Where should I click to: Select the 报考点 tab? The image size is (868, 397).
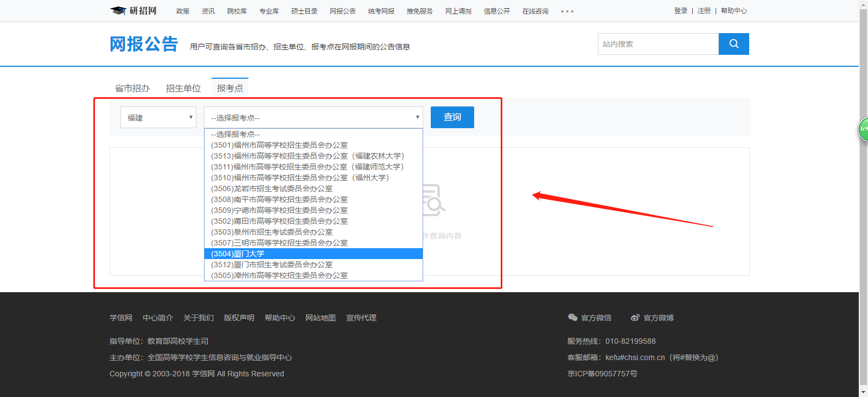[230, 88]
